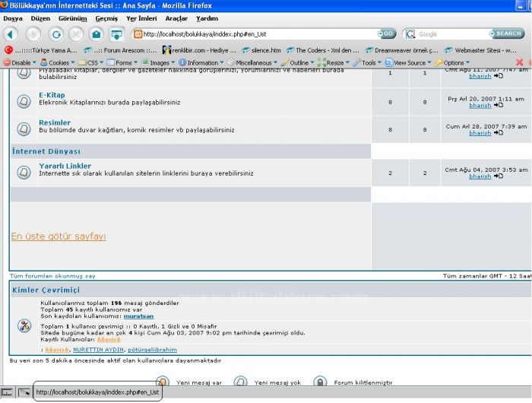Open the Disable dropdown in developer toolbar
The image size is (532, 403).
pyautogui.click(x=20, y=62)
